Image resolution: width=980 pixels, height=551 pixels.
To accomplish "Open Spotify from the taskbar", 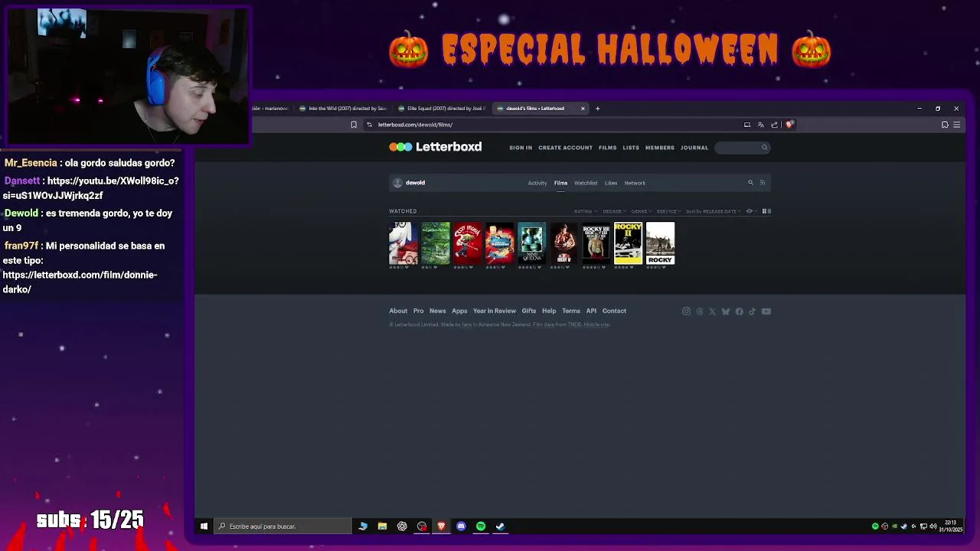I will (x=481, y=527).
